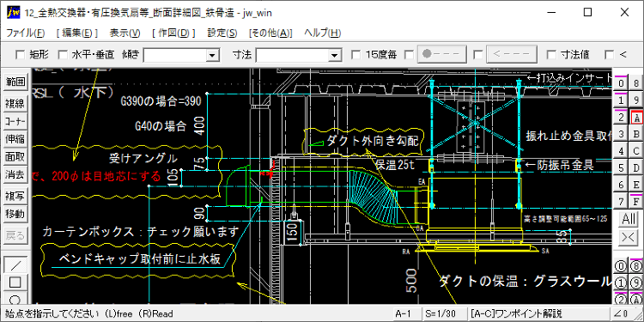This screenshot has width=644, height=322.
Task: Toggle circled layer group 1
Action: point(622,283)
